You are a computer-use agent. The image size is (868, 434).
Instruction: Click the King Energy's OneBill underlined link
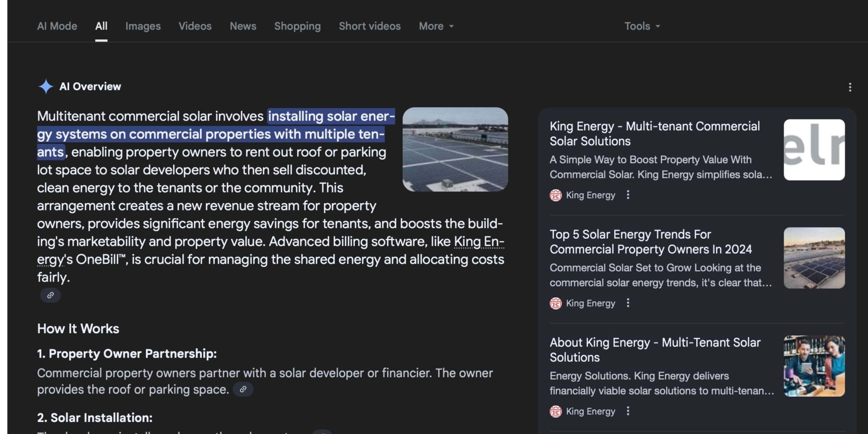coord(479,242)
